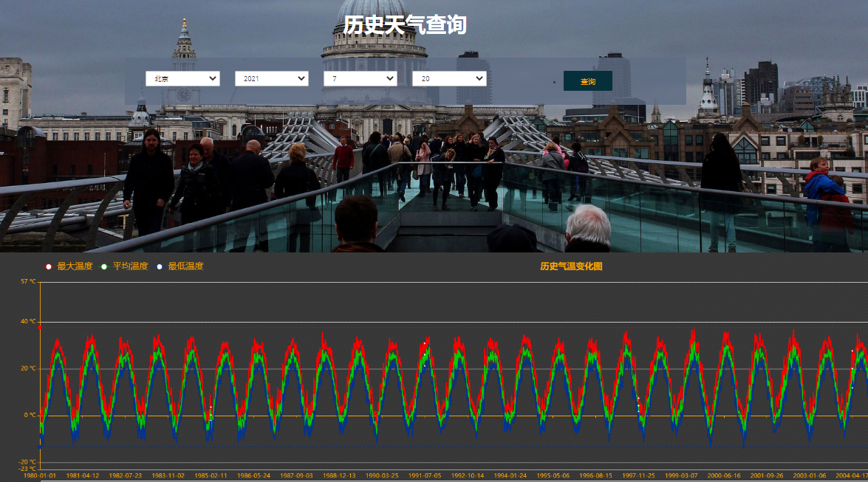Viewport: 868px width, 482px height.
Task: Toggle the 平均温度 legend series
Action: tap(124, 266)
